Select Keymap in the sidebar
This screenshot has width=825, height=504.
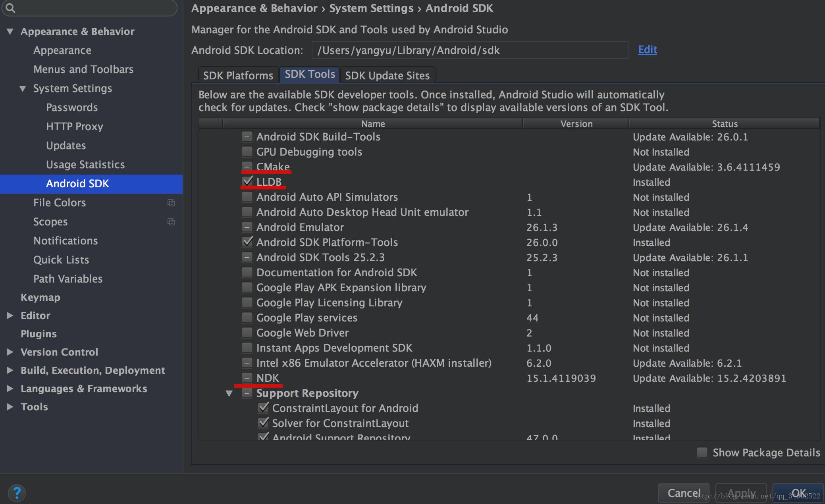click(x=40, y=297)
